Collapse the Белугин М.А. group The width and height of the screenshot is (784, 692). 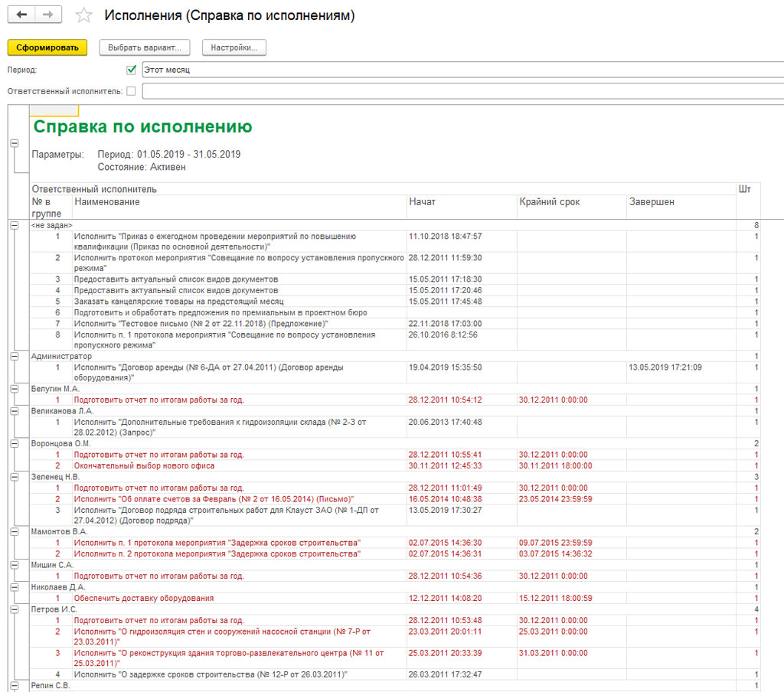(14, 389)
